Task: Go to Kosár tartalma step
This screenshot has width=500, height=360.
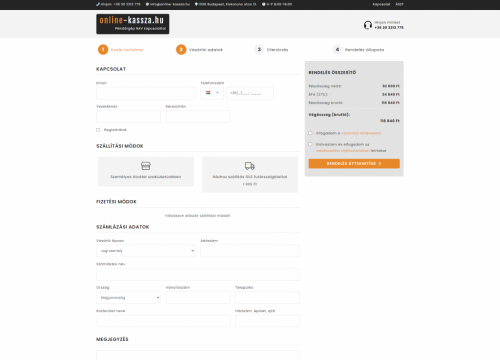Action: coord(127,50)
